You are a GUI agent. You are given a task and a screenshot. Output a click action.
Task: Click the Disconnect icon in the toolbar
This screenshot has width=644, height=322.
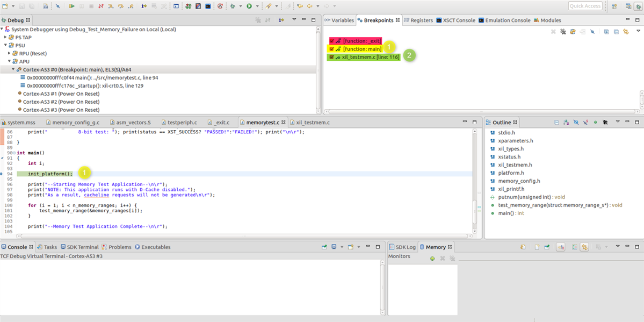click(100, 6)
